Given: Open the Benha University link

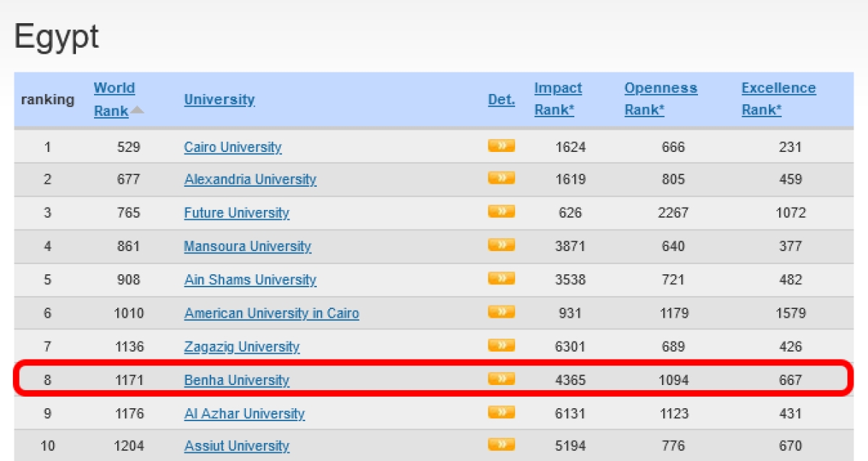Looking at the screenshot, I should point(237,380).
